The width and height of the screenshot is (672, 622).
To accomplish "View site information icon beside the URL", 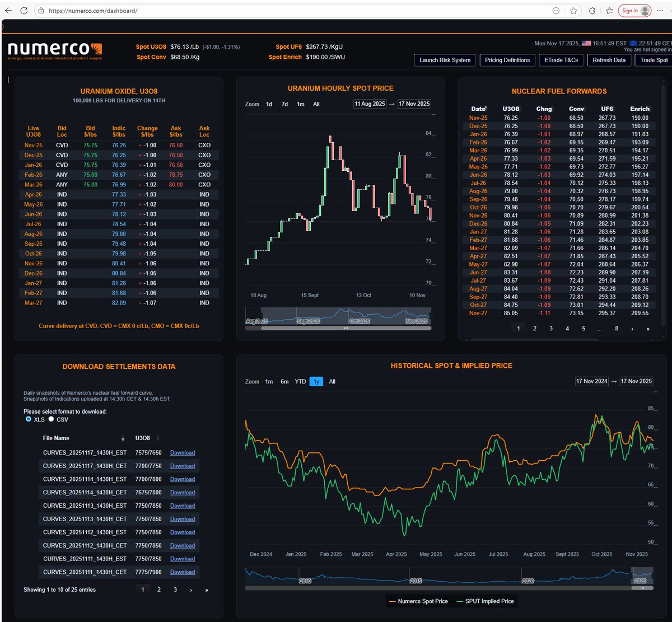I will tap(41, 11).
